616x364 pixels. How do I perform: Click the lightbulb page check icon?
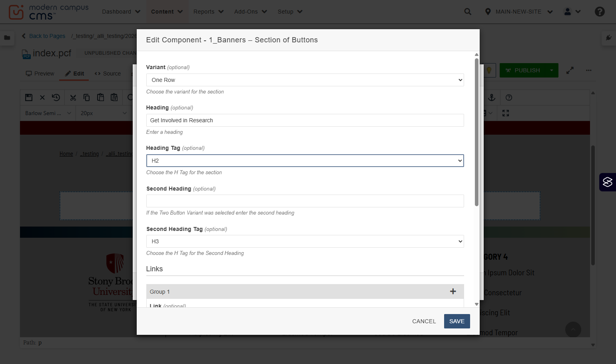click(489, 70)
